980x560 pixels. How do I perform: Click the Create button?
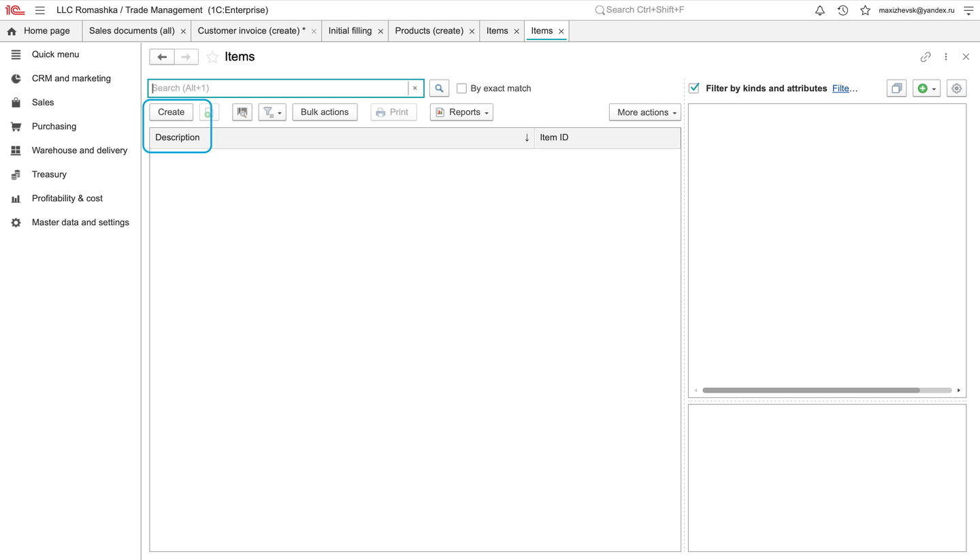(x=171, y=112)
